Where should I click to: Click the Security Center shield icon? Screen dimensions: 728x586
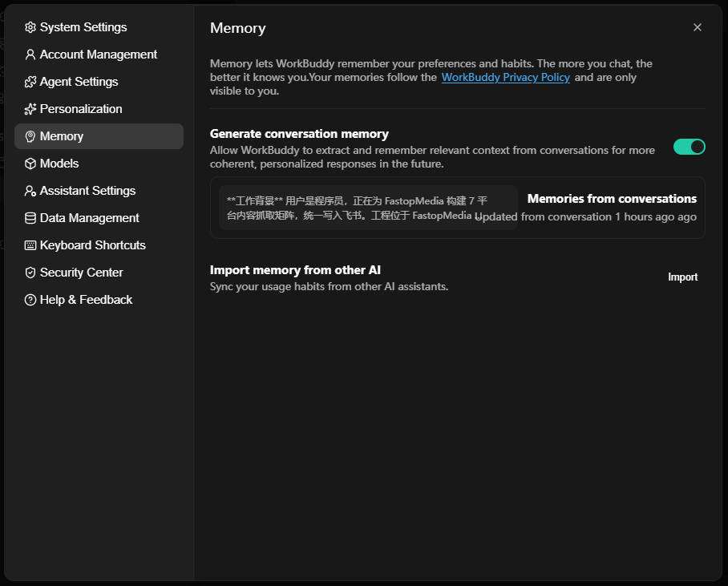[x=30, y=273]
